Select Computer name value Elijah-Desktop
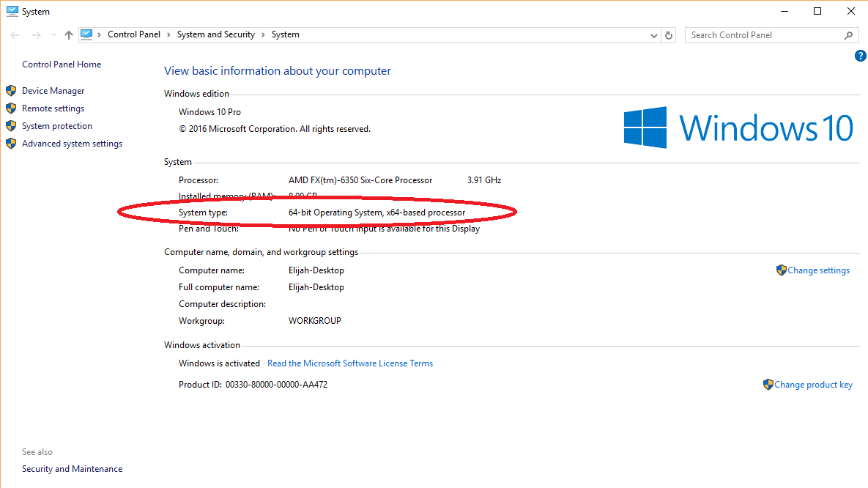Image resolution: width=868 pixels, height=488 pixels. [316, 270]
